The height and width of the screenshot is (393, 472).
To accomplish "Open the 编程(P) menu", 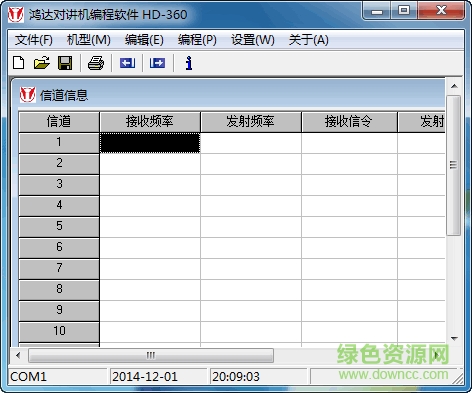I will pos(197,40).
